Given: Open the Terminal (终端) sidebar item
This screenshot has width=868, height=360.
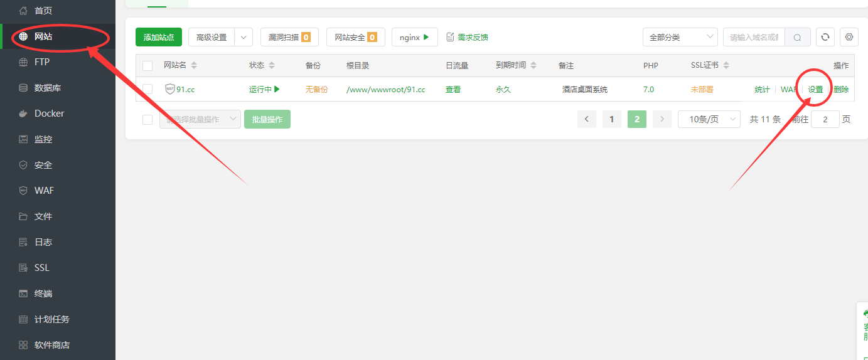Looking at the screenshot, I should [43, 294].
